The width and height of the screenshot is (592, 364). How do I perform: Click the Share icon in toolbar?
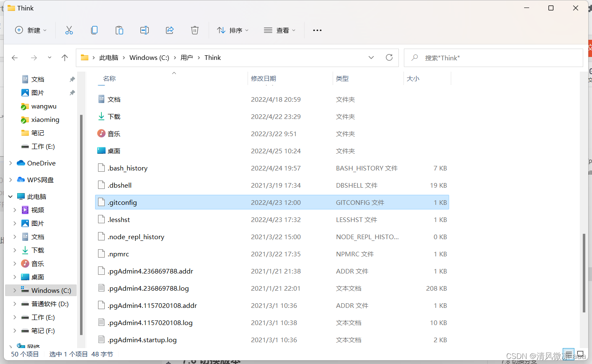tap(170, 30)
